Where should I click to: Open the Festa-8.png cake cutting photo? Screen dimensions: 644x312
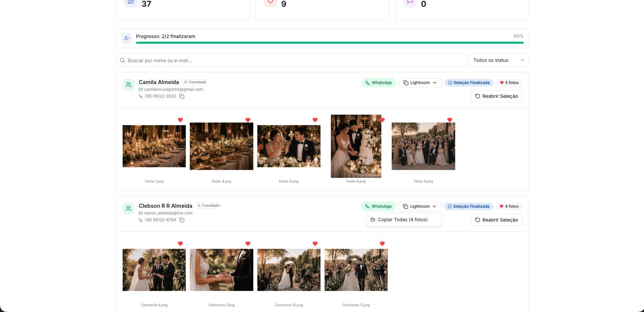point(356,146)
